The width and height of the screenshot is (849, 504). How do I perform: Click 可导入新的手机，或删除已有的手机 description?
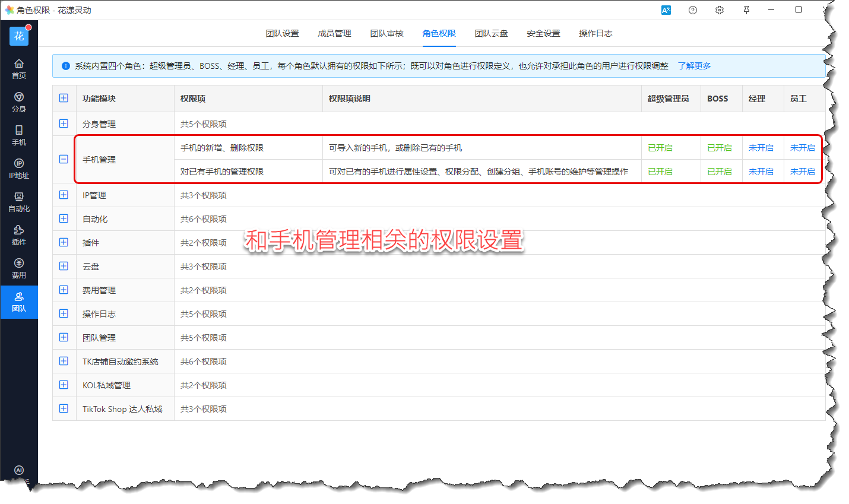click(395, 148)
